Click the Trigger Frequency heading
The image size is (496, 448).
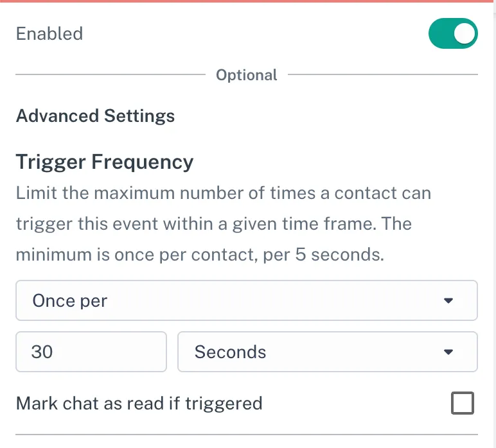click(104, 162)
